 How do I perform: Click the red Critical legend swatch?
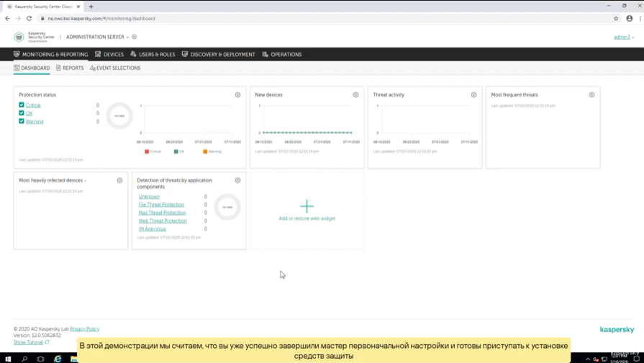coord(147,152)
